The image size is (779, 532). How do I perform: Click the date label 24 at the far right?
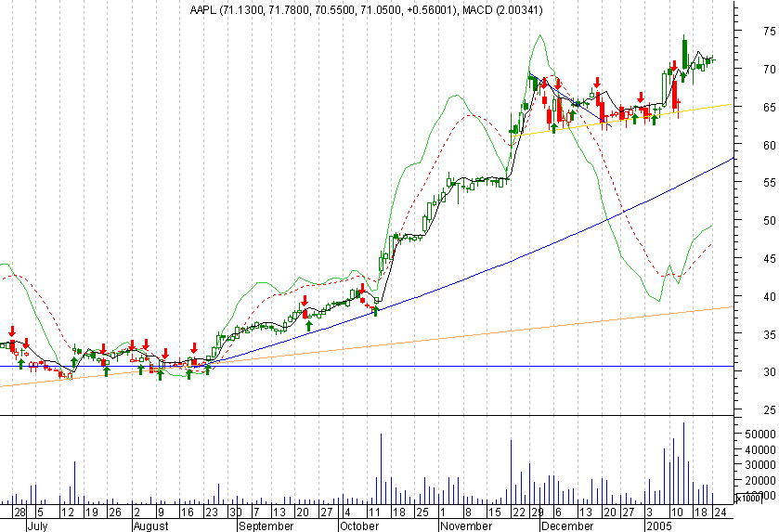(x=721, y=513)
